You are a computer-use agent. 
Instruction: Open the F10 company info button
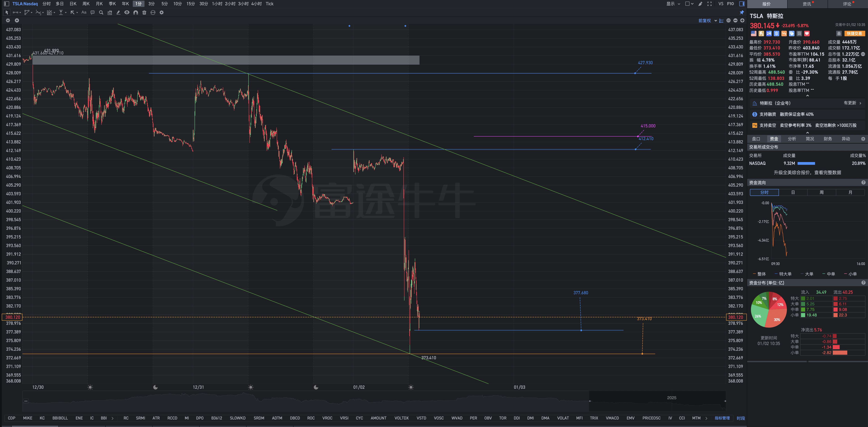pyautogui.click(x=730, y=4)
